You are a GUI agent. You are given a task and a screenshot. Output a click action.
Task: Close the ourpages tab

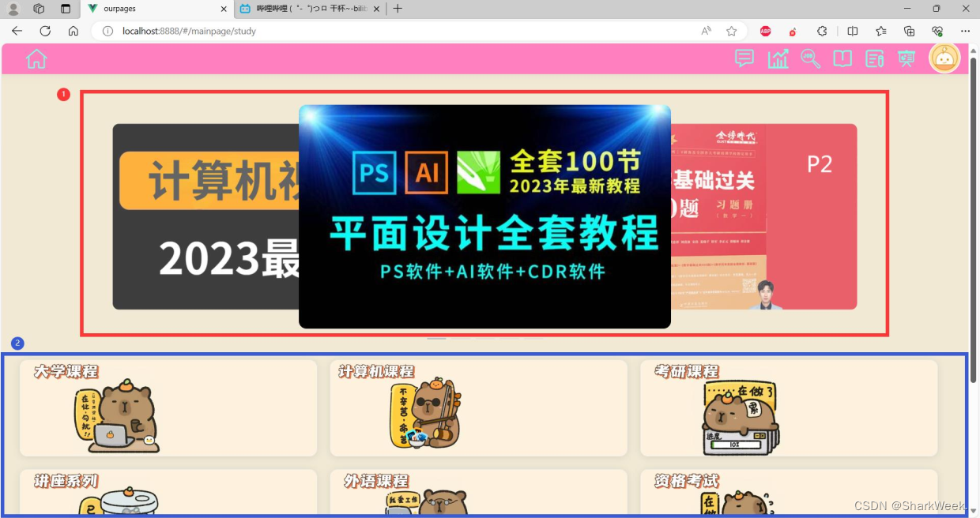tap(224, 9)
